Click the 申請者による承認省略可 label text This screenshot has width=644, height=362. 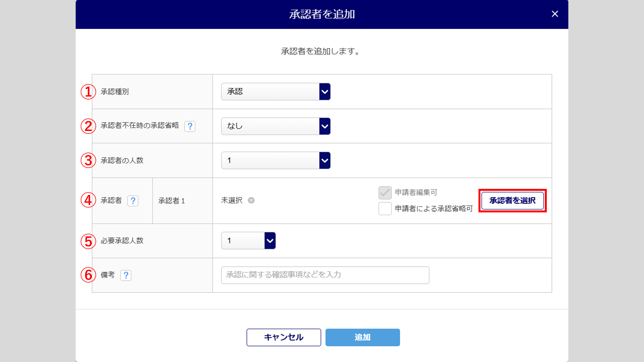[x=433, y=209]
